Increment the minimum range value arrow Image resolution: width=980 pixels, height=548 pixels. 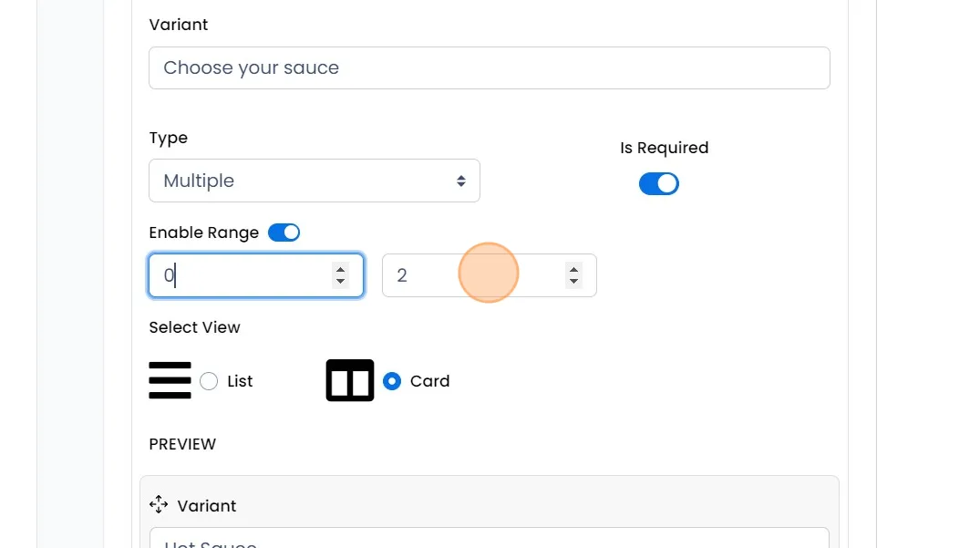(x=340, y=269)
